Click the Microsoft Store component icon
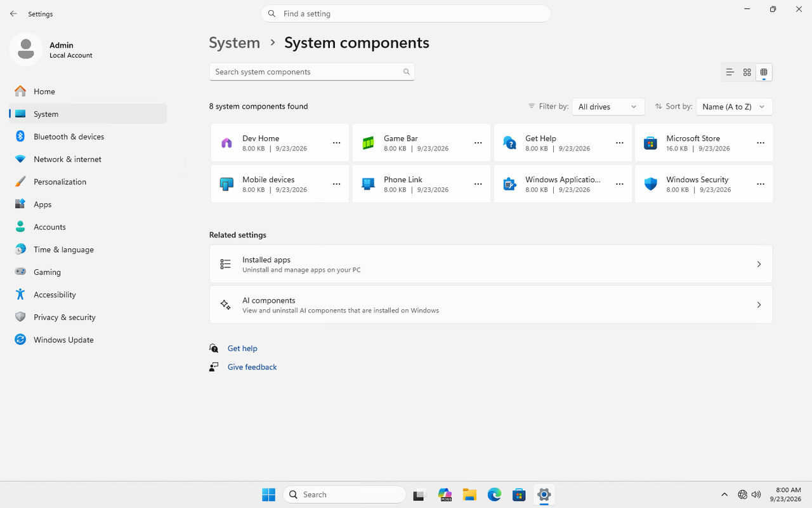Viewport: 812px width, 508px height. point(650,143)
